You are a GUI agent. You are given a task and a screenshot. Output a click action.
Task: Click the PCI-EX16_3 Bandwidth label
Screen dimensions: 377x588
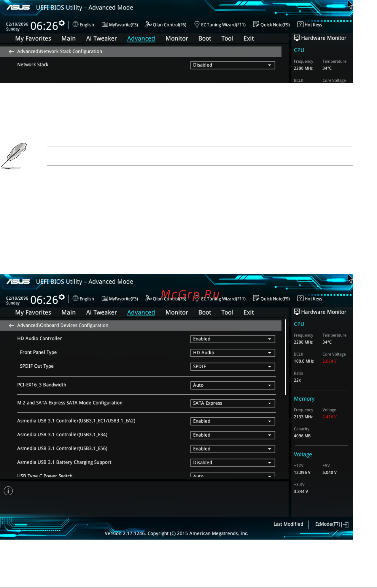tap(42, 385)
